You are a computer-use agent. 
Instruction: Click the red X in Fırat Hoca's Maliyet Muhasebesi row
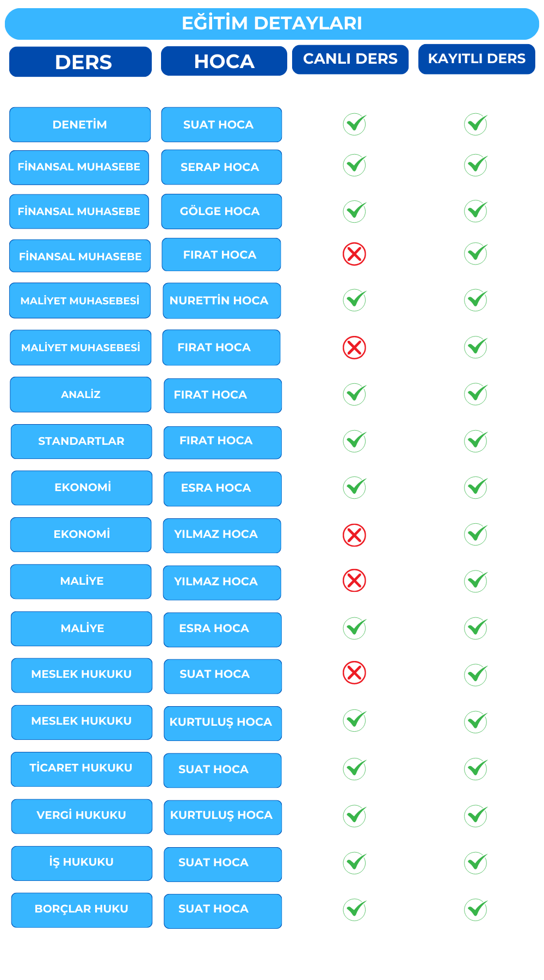(354, 347)
